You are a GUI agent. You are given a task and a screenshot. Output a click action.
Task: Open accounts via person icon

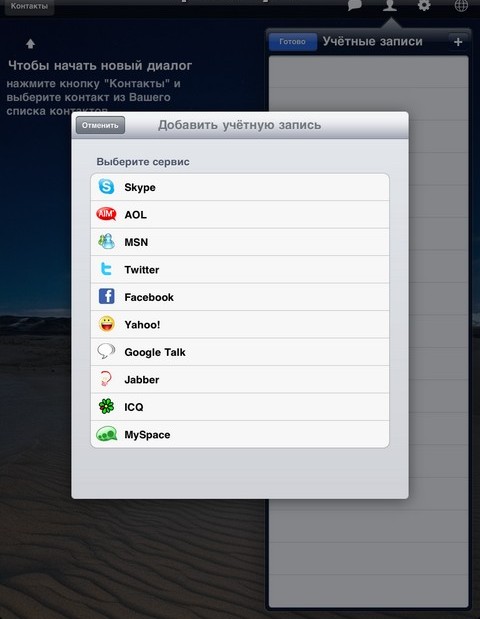389,6
